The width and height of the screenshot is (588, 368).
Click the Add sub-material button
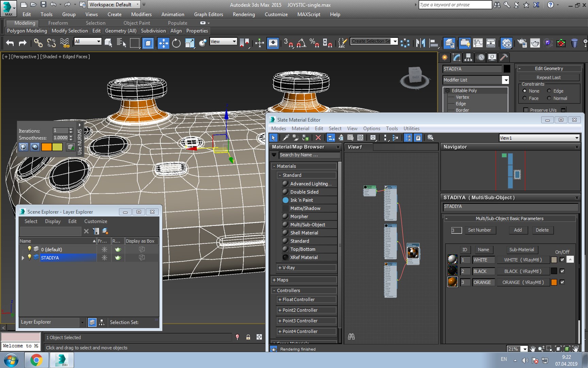point(518,230)
